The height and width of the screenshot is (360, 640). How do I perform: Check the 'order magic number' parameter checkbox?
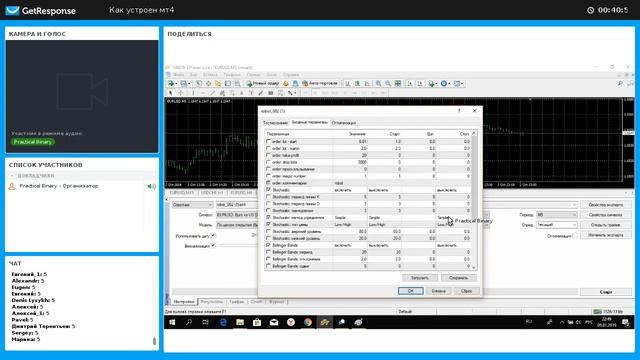coord(268,176)
